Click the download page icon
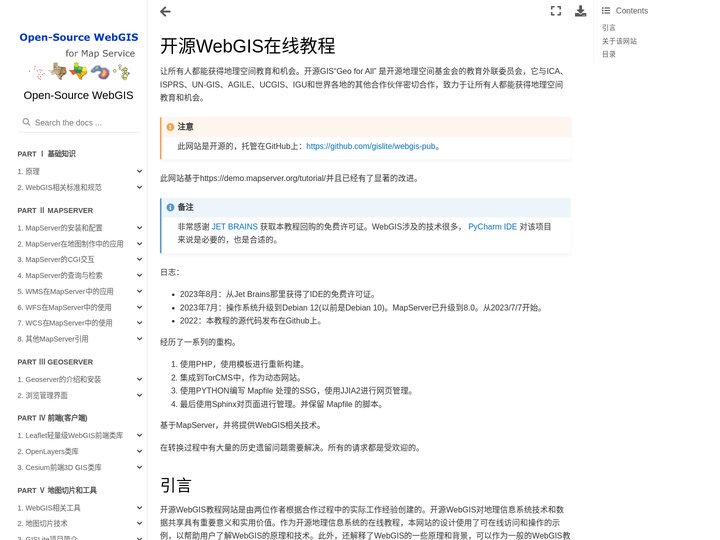 (580, 11)
